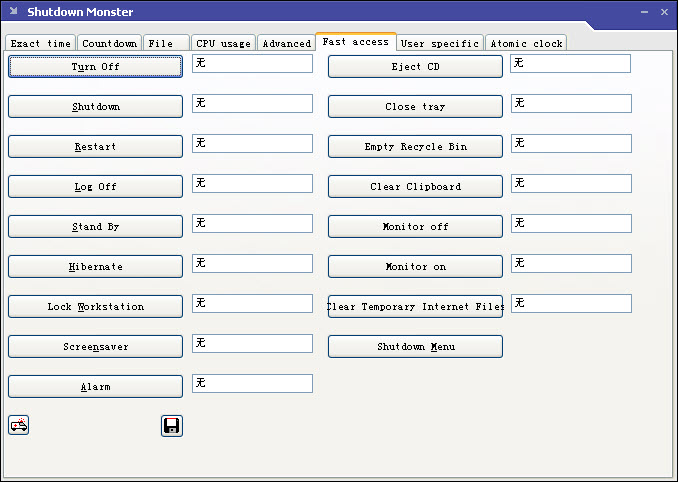Open the Shutdown Menu button
678x482 pixels.
click(415, 347)
